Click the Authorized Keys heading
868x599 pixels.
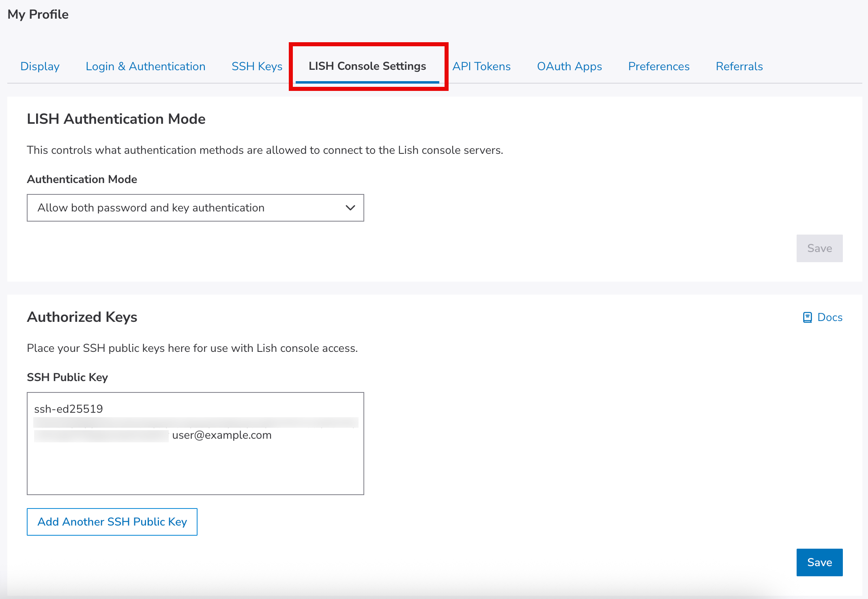tap(82, 317)
